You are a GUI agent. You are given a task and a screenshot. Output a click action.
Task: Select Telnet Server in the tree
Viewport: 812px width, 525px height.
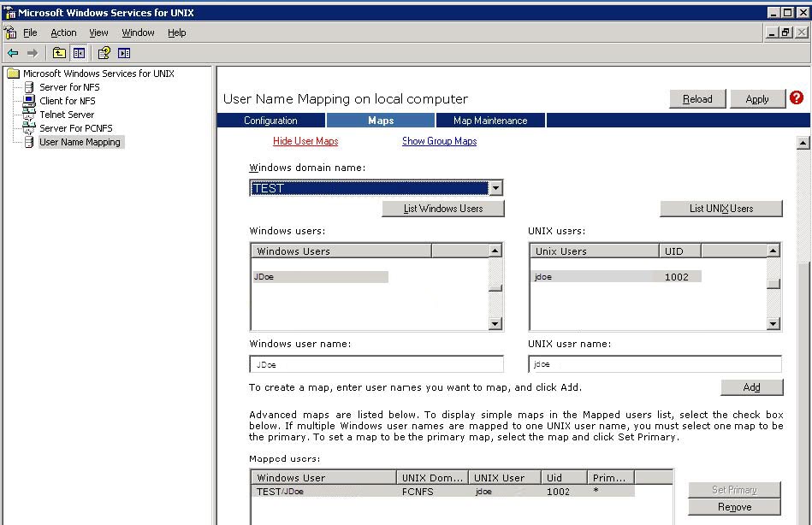[x=67, y=115]
